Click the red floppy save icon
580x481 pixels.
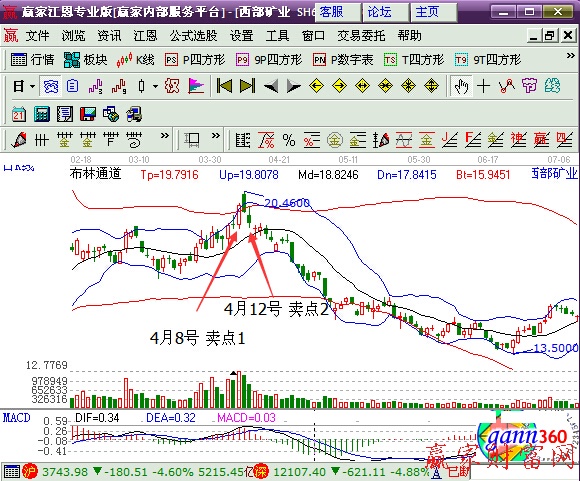pos(88,114)
